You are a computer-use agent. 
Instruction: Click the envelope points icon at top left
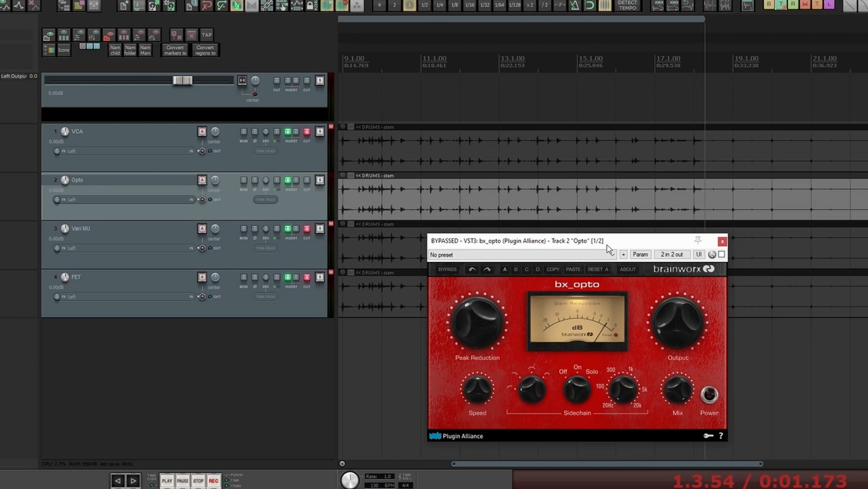coord(19,5)
